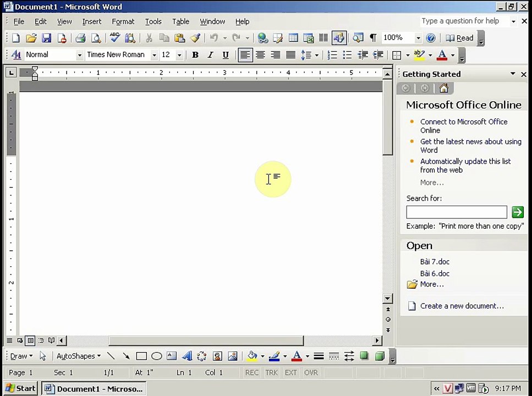
Task: Apply the red Font Color on Formatting toolbar
Action: pyautogui.click(x=442, y=55)
